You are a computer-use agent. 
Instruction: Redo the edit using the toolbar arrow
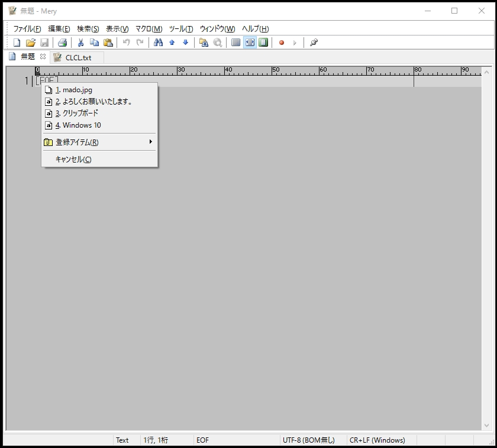[140, 43]
